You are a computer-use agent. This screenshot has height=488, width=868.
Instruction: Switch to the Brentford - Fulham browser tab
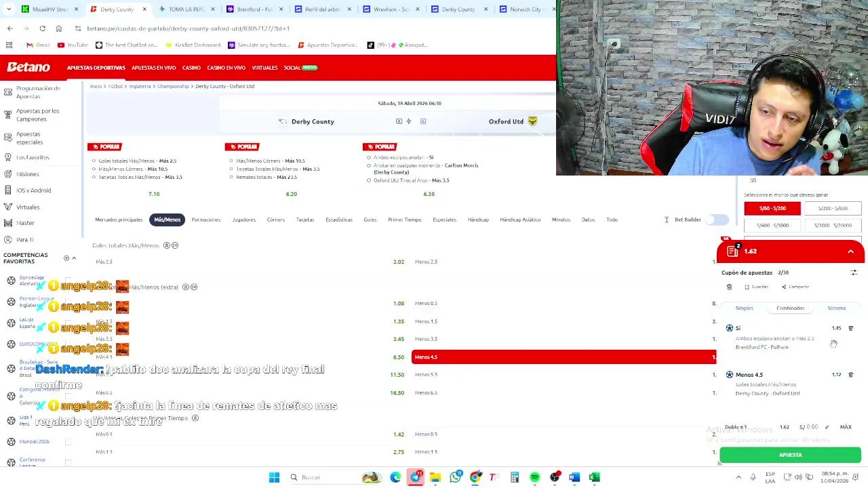[254, 9]
